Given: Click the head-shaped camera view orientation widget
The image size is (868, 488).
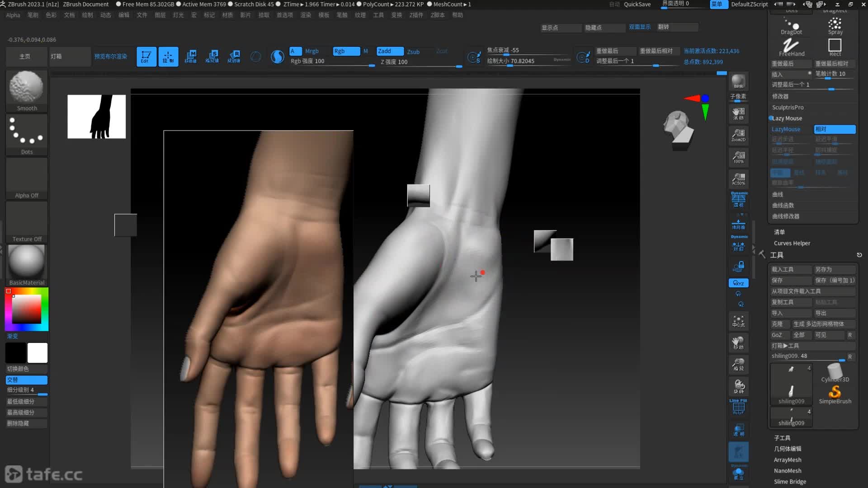Looking at the screenshot, I should coord(678,130).
